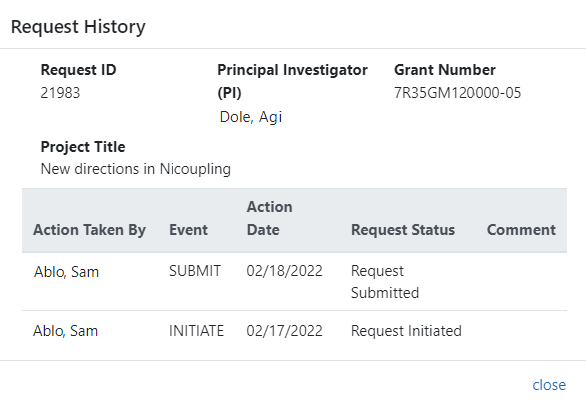Click the Request Submitted status text
The height and width of the screenshot is (408, 586).
(x=385, y=282)
